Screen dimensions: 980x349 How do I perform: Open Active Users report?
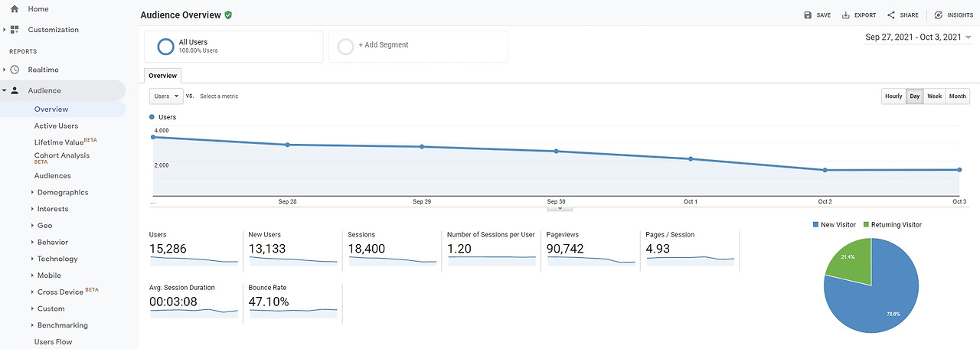click(56, 126)
